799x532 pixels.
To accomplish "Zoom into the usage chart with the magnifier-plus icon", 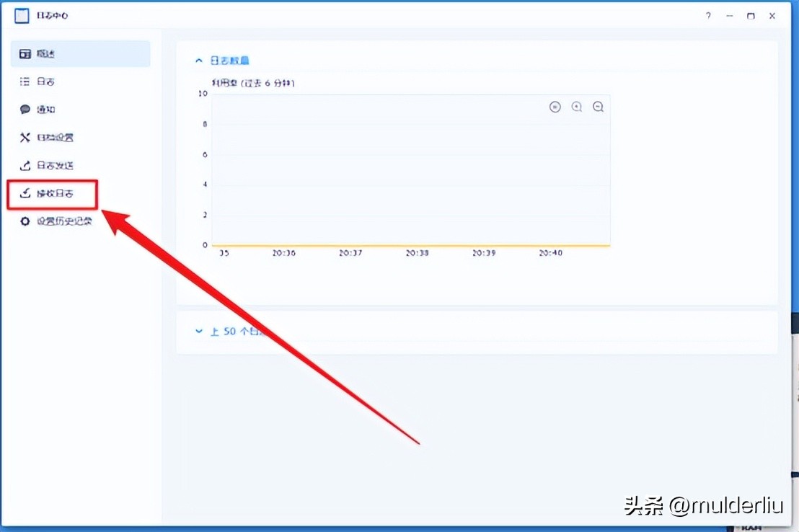I will (577, 107).
